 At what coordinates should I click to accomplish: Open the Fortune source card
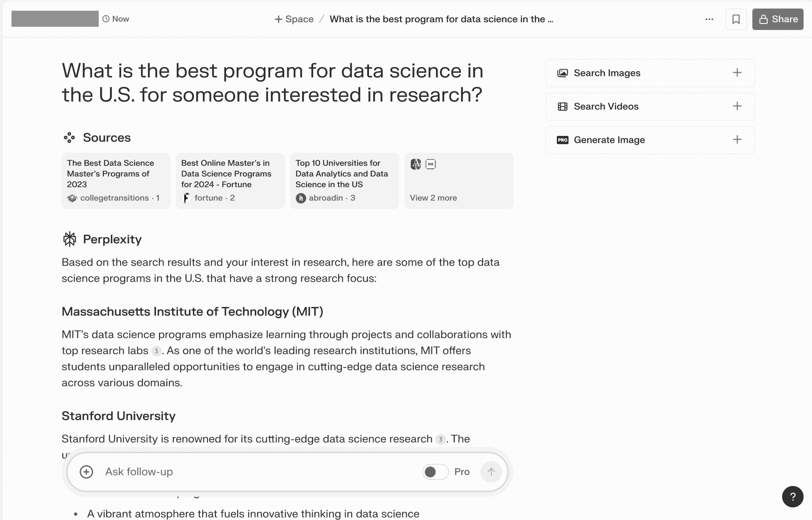tap(230, 181)
